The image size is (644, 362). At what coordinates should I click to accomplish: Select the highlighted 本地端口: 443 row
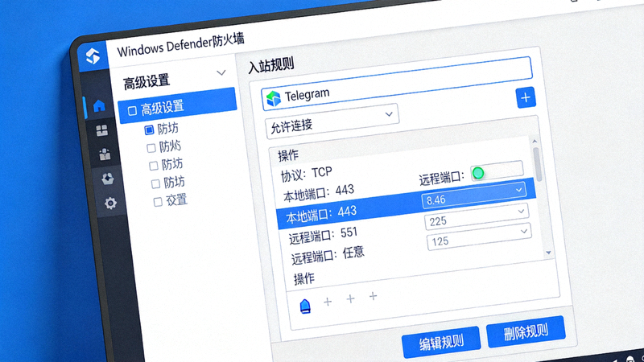pyautogui.click(x=406, y=203)
